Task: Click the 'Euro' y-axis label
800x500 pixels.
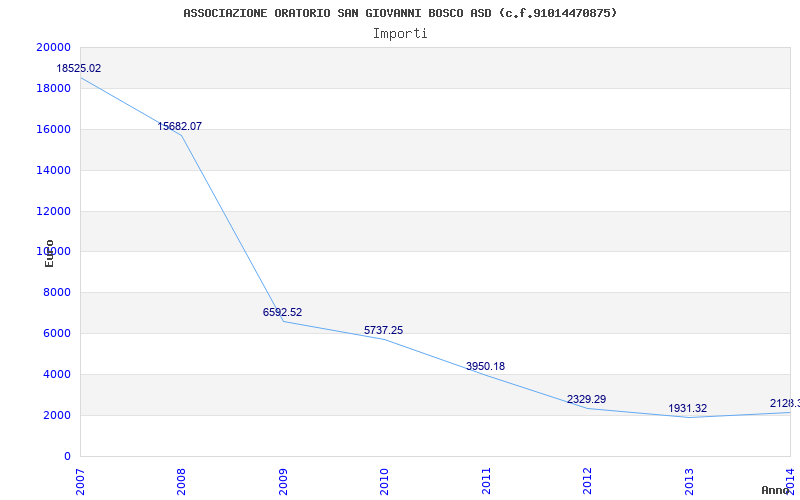Action: pyautogui.click(x=49, y=253)
